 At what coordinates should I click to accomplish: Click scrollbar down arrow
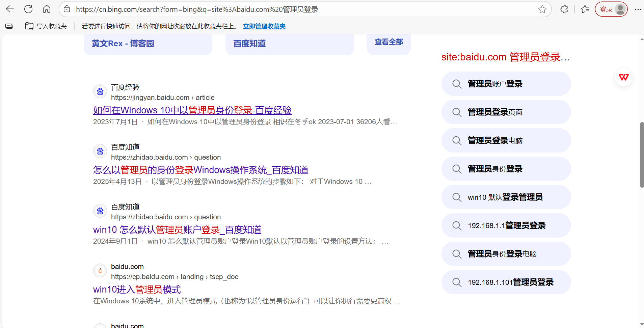[x=642, y=325]
